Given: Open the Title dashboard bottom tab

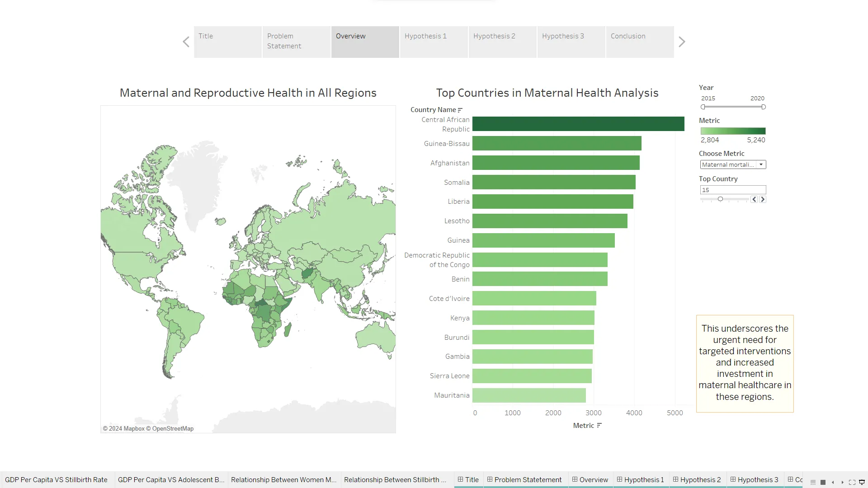Looking at the screenshot, I should (x=468, y=480).
